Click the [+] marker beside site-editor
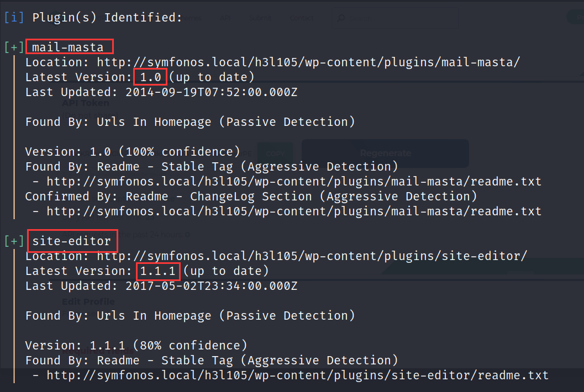The height and width of the screenshot is (392, 584). click(14, 241)
